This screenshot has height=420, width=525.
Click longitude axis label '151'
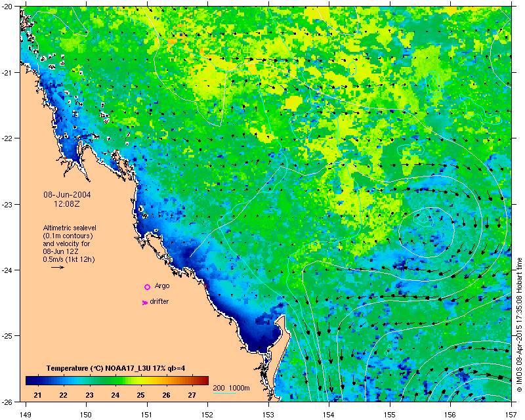(147, 415)
